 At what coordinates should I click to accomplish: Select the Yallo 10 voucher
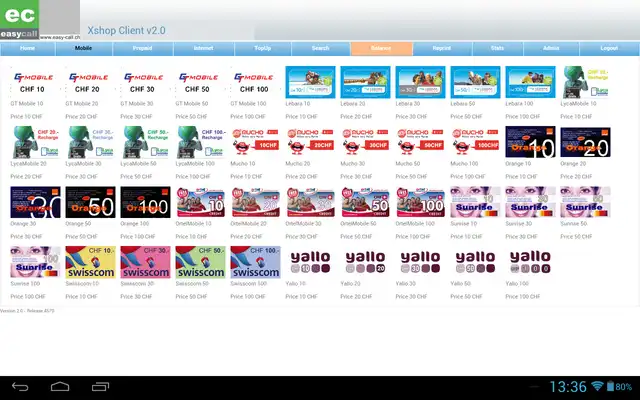[310, 262]
